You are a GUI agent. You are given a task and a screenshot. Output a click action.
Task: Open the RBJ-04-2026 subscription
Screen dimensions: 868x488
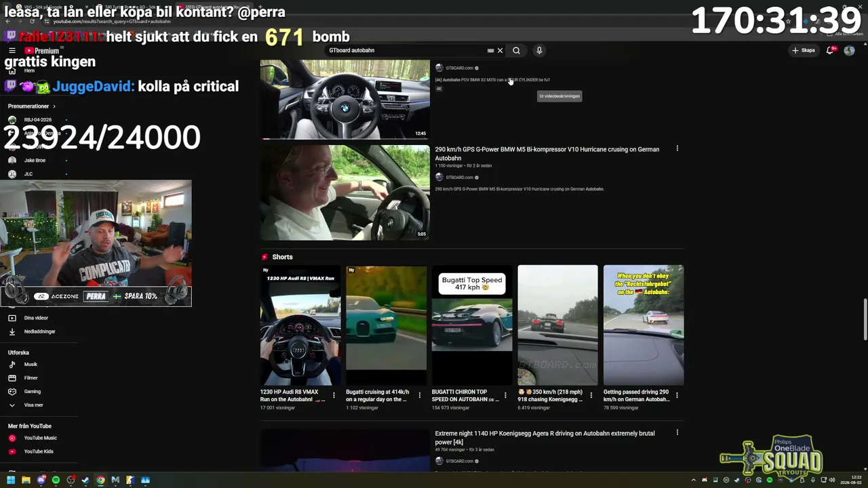coord(39,120)
